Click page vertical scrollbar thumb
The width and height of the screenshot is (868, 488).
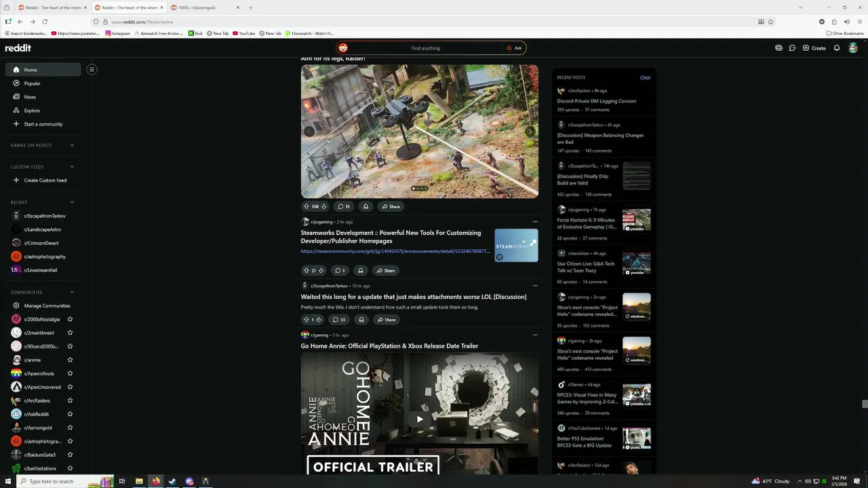864,404
